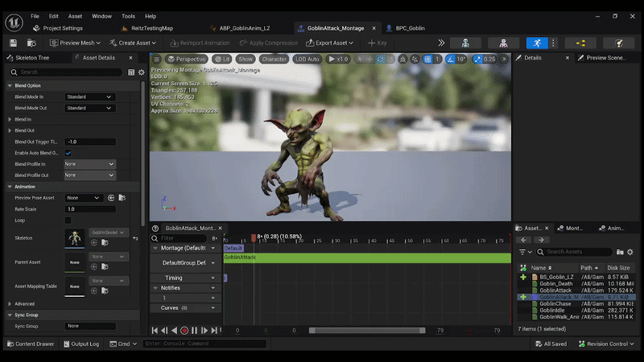Screen dimensions: 644x362
Task: Open the asset browser settings gear
Action: click(630, 252)
